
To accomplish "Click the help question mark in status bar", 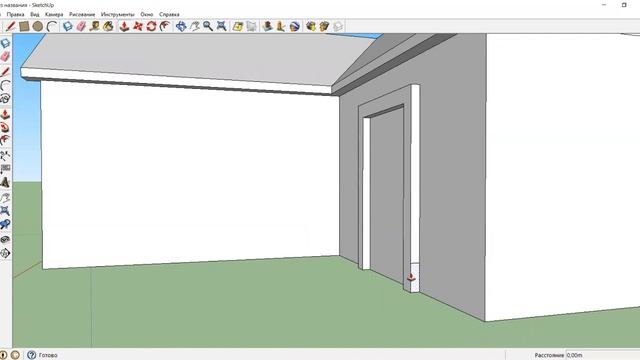I will (x=31, y=355).
